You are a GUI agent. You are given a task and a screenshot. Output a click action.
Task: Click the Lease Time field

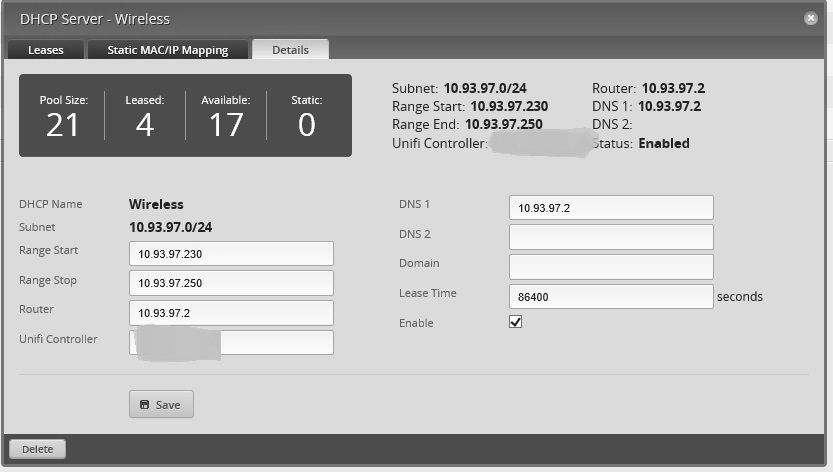(611, 296)
